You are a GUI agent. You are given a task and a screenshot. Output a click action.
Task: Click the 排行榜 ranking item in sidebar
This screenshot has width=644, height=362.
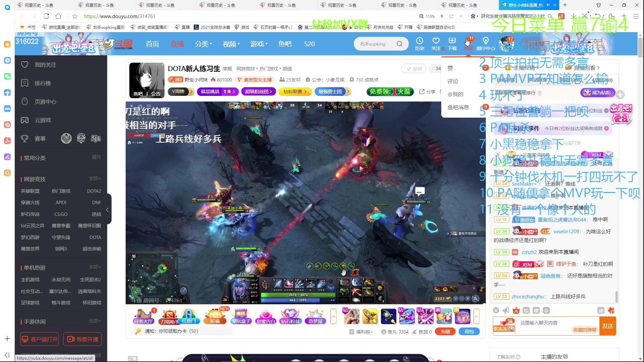point(43,83)
